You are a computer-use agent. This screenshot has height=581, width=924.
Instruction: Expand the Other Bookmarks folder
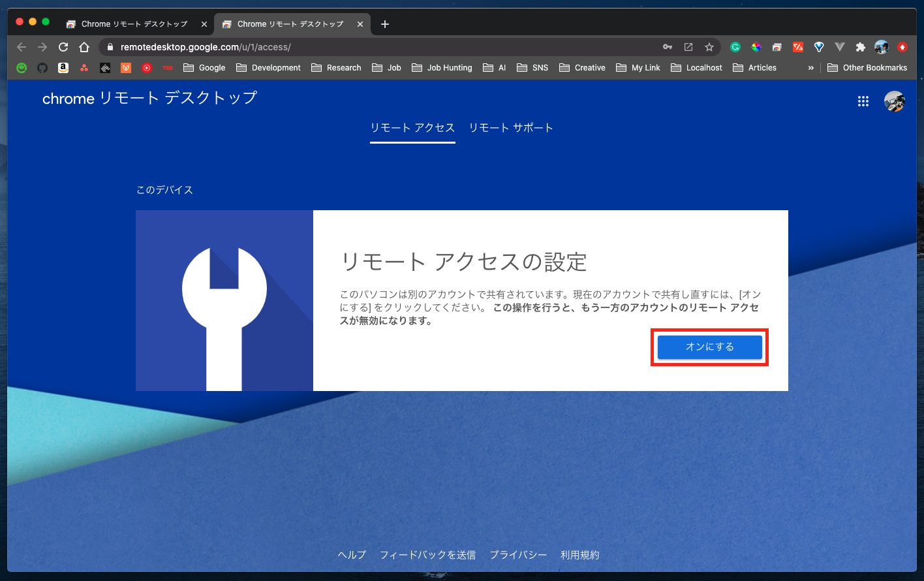click(x=867, y=68)
